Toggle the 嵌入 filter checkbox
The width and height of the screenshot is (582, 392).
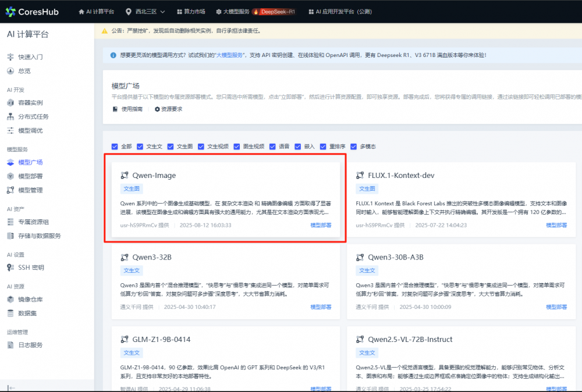pos(297,147)
